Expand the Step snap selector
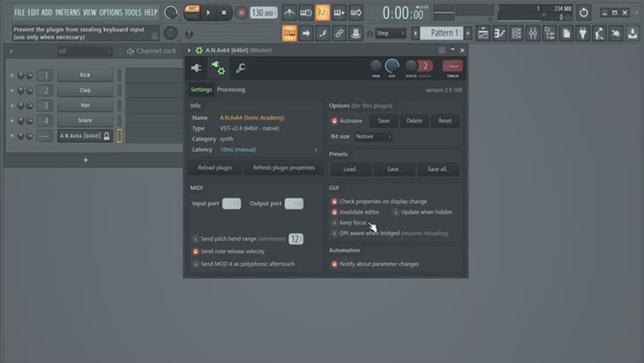The height and width of the screenshot is (363, 644). point(391,34)
